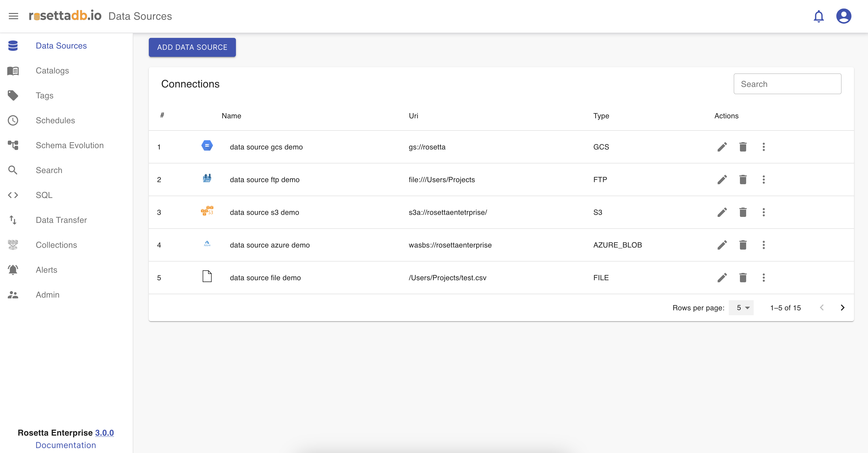Click the pencil icon for s3 demo

[x=722, y=212]
